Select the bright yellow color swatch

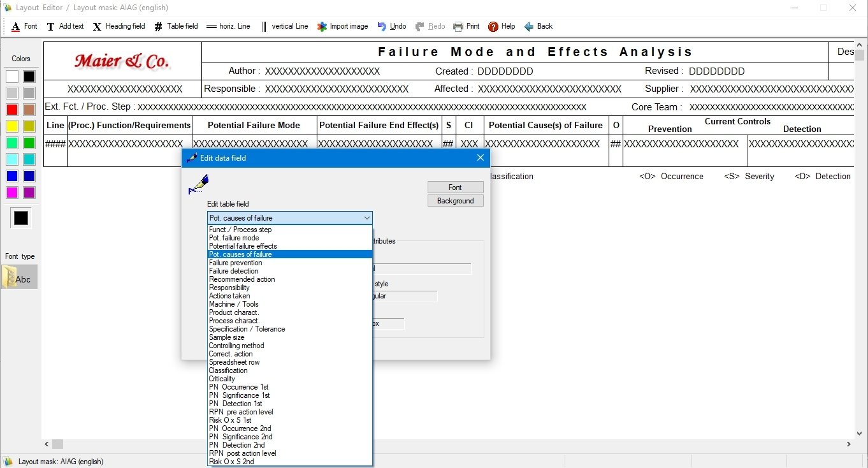(12, 126)
